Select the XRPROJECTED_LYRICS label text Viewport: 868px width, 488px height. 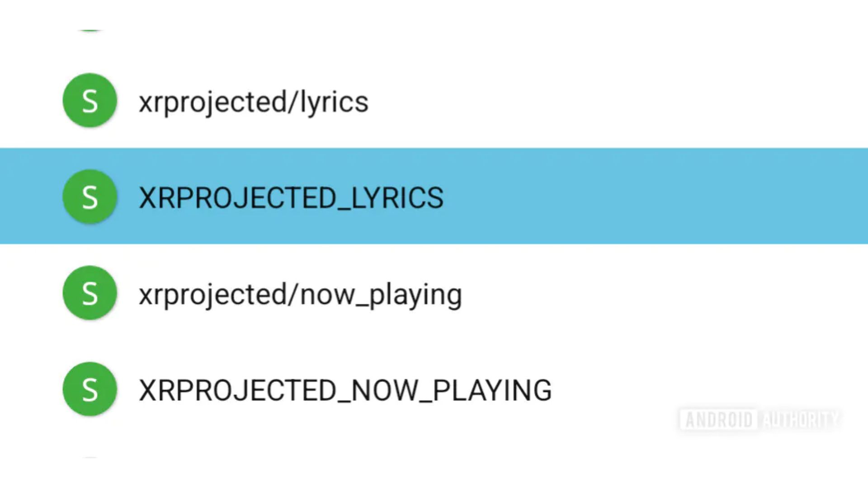click(291, 198)
